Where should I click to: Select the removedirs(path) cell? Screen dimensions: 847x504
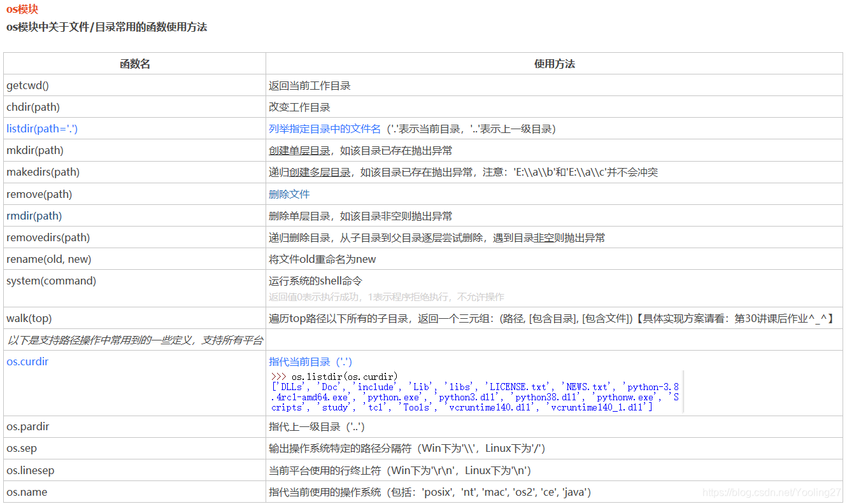(135, 237)
